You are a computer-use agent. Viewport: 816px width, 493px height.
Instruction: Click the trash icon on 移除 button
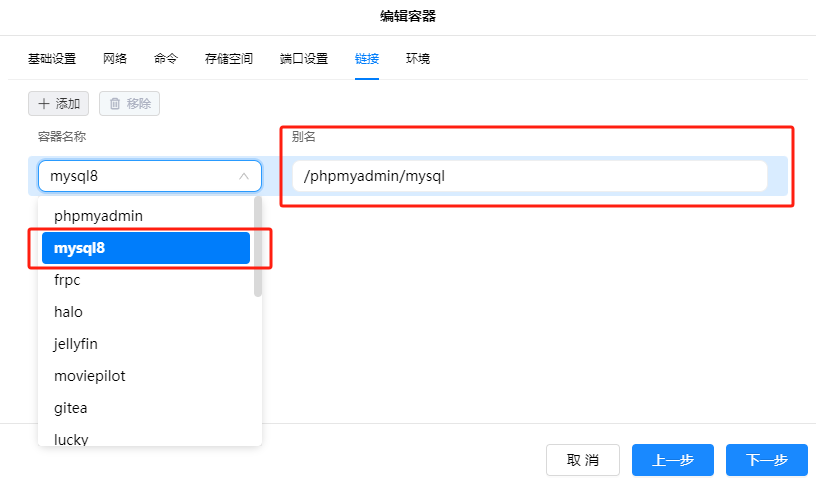pyautogui.click(x=115, y=103)
